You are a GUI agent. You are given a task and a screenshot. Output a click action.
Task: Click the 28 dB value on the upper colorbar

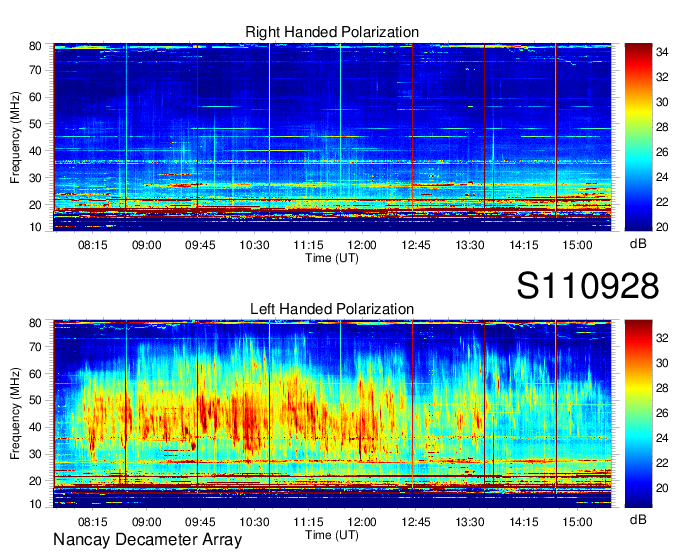(x=662, y=127)
